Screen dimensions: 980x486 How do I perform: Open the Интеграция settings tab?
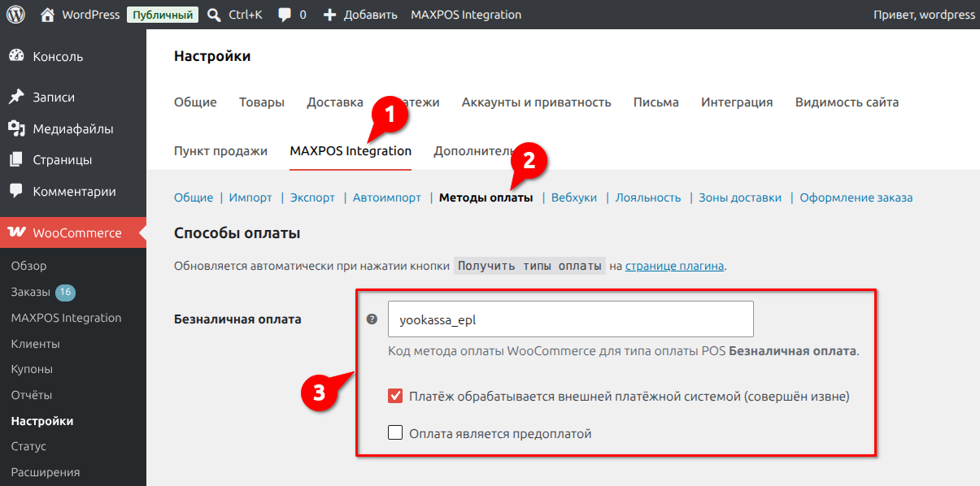point(737,102)
